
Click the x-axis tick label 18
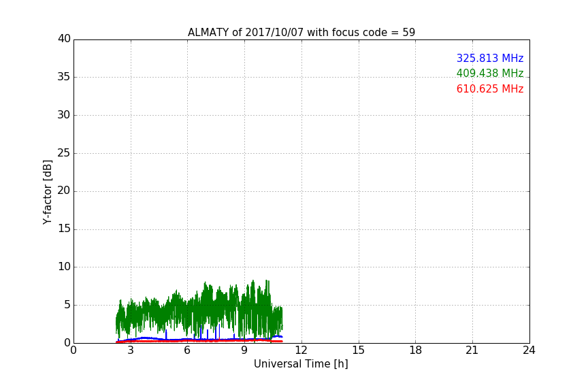point(416,350)
